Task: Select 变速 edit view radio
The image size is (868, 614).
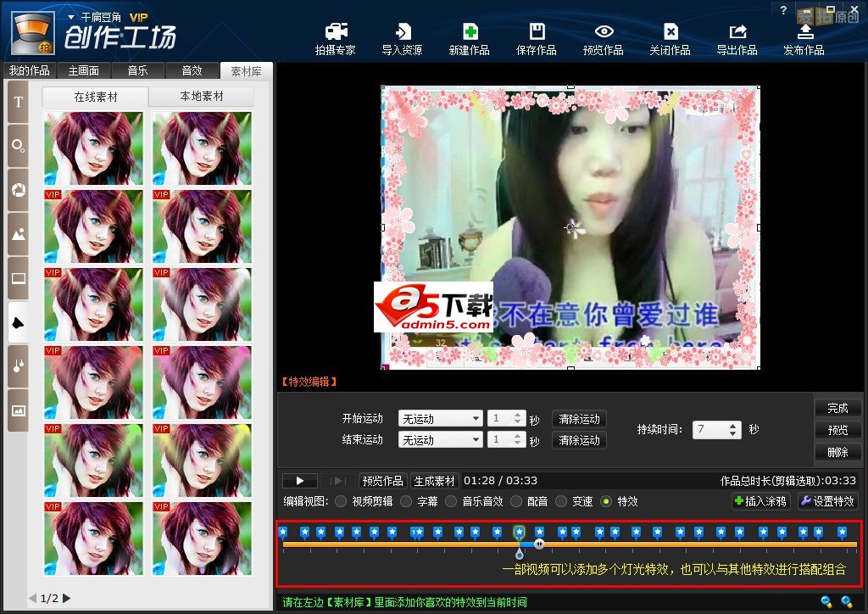Action: pos(561,501)
